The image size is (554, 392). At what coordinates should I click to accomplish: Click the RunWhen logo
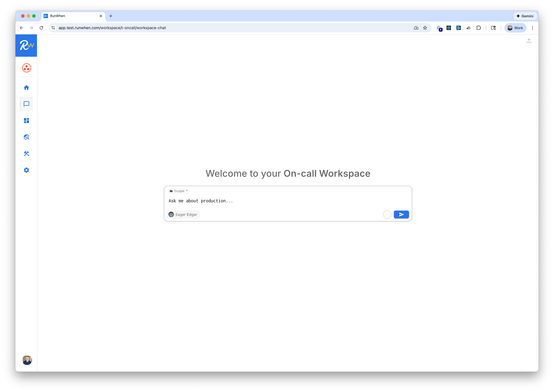pyautogui.click(x=26, y=45)
